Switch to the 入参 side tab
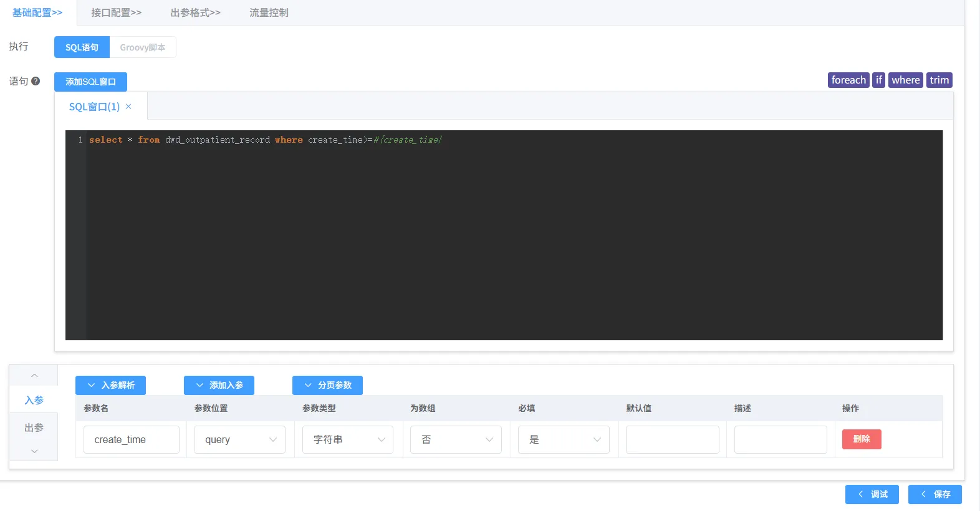The image size is (980, 511). click(34, 400)
